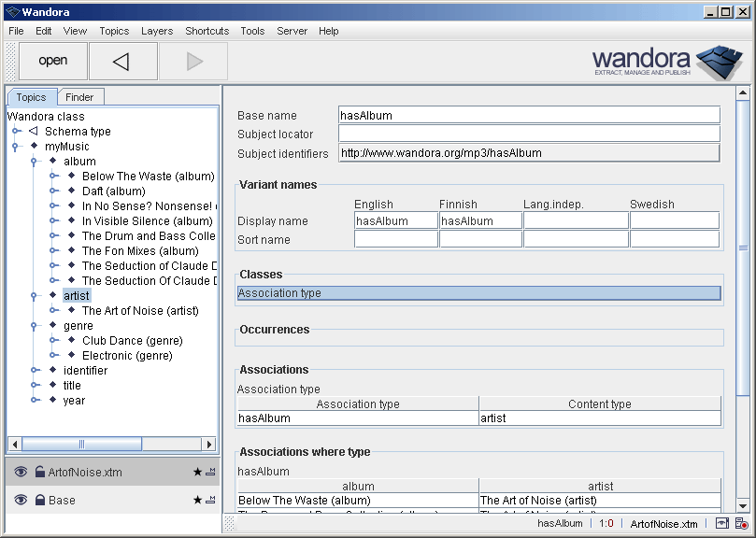The image size is (756, 538).
Task: Switch to the Finder tab
Action: coord(80,96)
